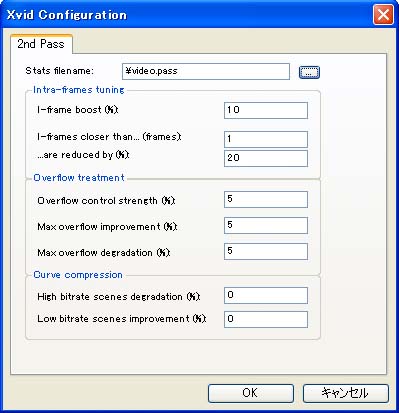Click the I-frames closer than label
The width and height of the screenshot is (399, 413).
click(109, 137)
